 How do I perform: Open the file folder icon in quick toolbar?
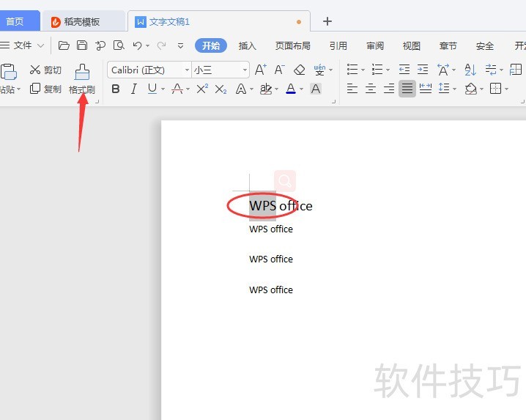point(64,45)
